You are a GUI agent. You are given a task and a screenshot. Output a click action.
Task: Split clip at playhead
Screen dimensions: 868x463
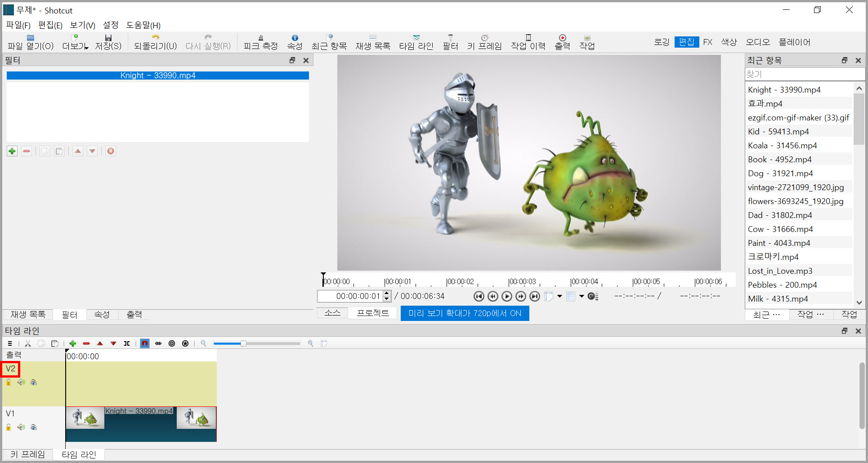pos(127,343)
